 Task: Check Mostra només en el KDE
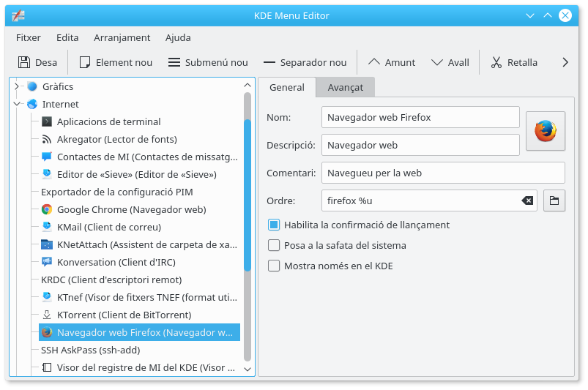(x=274, y=266)
